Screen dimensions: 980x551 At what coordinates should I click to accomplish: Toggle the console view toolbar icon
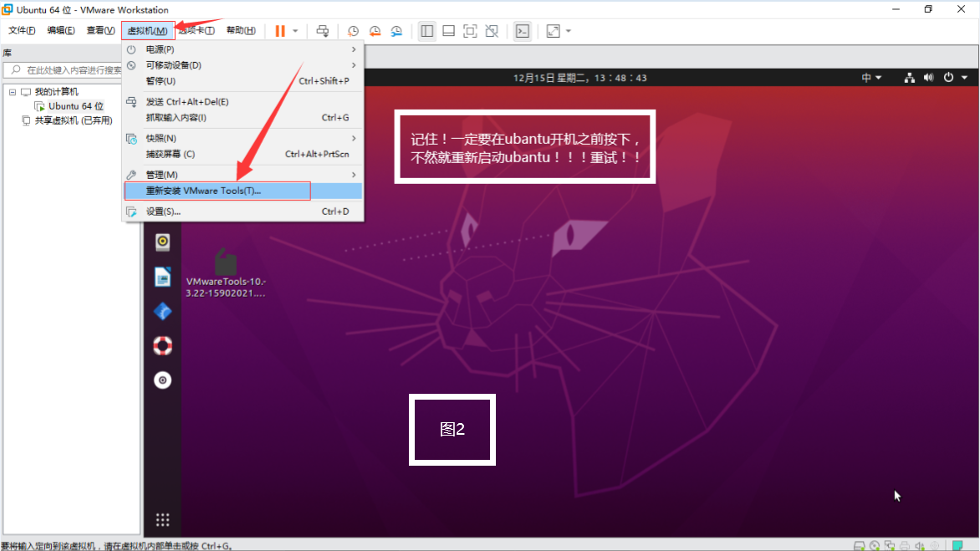point(523,31)
